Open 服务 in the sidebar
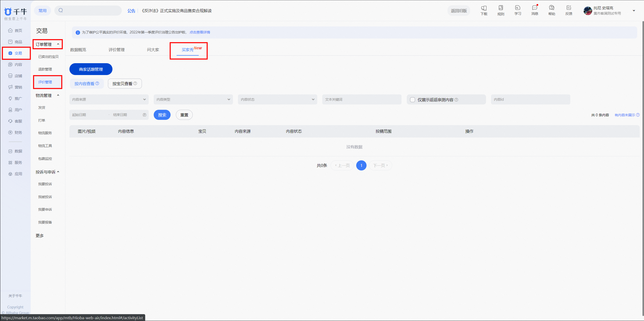644x321 pixels. click(x=15, y=162)
